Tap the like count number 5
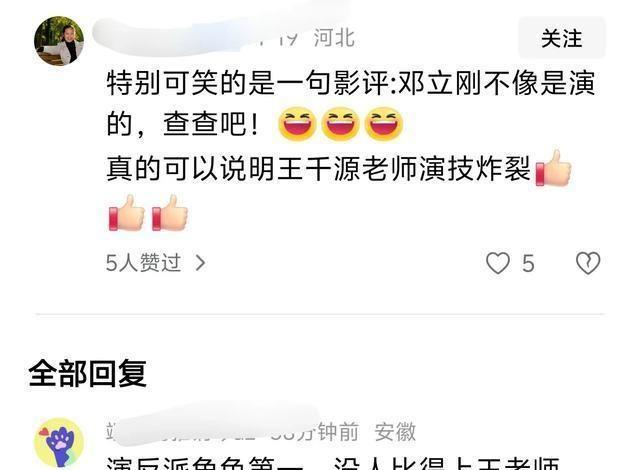 [x=528, y=263]
